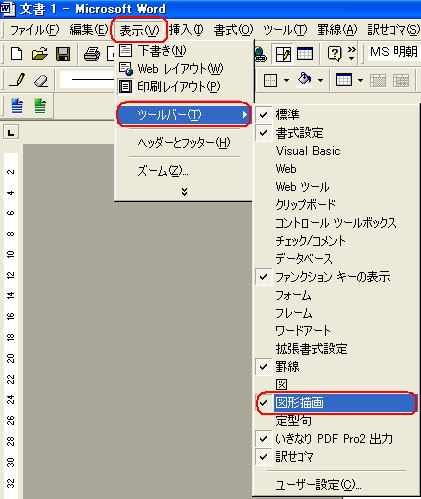Open the MS 明朝 font box

393,52
